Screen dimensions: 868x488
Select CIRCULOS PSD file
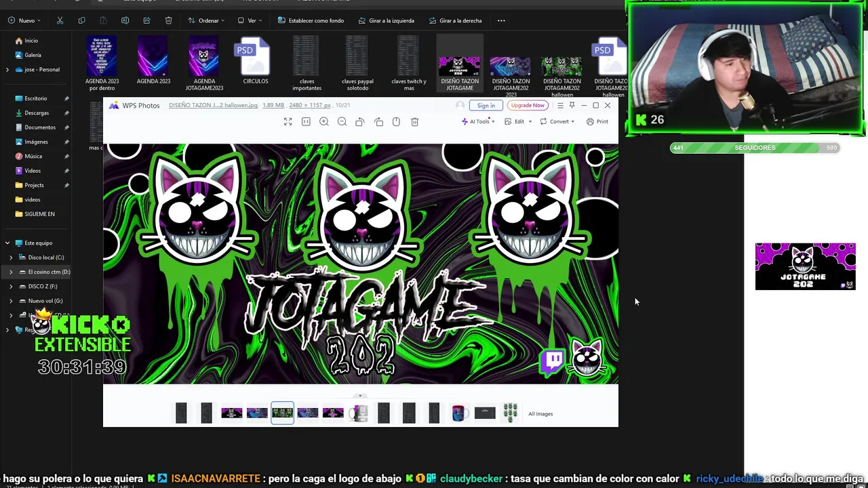[256, 61]
